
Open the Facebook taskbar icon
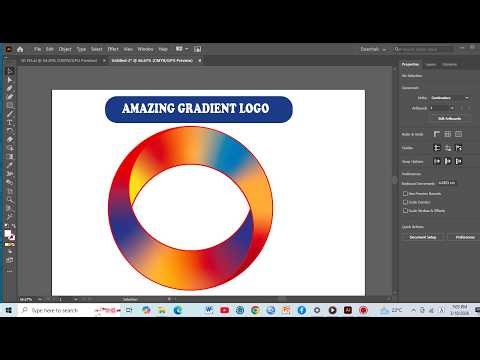302,310
